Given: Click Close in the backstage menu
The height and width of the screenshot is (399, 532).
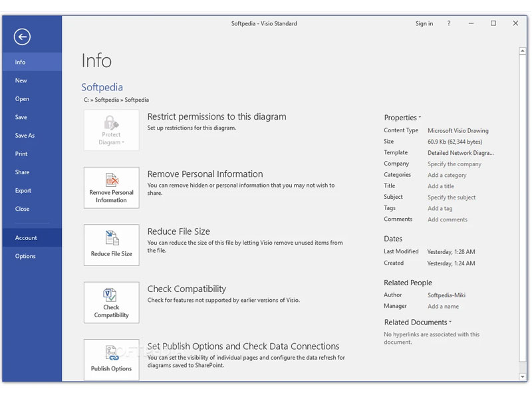Looking at the screenshot, I should click(32, 209).
